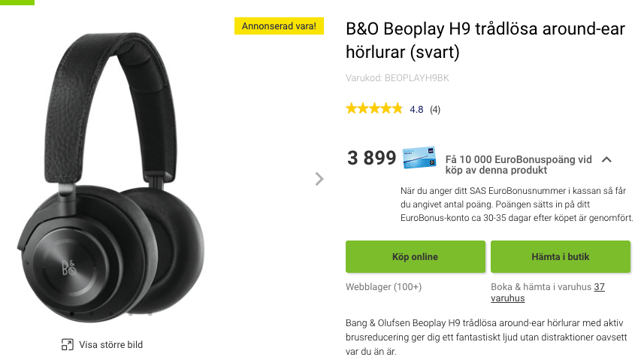Viewport: 644px width, 360px height.
Task: Click the Få 10 000 EuroBonuspoäng headline
Action: pos(519,165)
